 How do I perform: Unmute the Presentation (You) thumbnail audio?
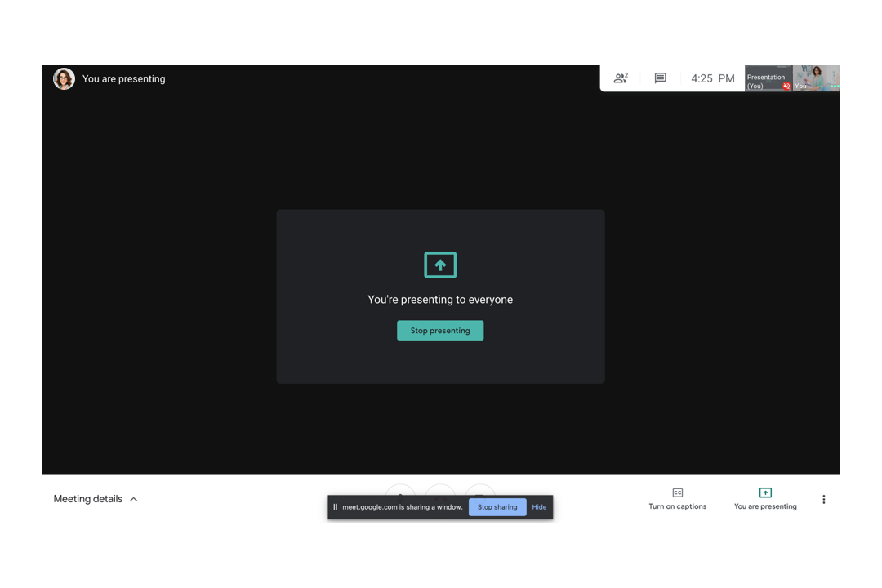pyautogui.click(x=786, y=86)
